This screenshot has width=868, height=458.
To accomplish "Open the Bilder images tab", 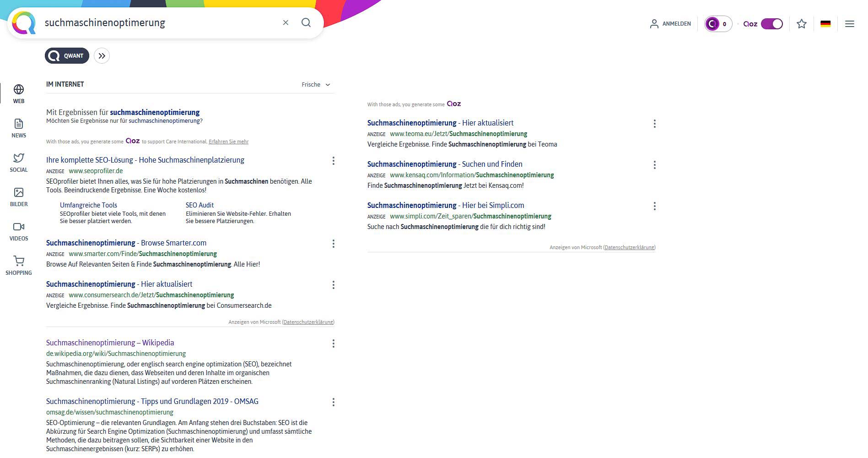I will 19,197.
